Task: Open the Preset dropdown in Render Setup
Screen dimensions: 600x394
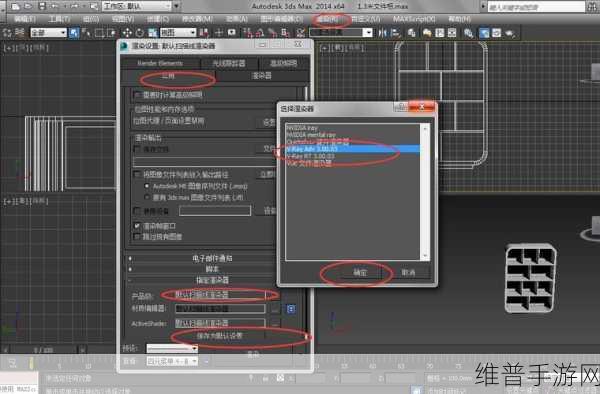Action: (172, 348)
